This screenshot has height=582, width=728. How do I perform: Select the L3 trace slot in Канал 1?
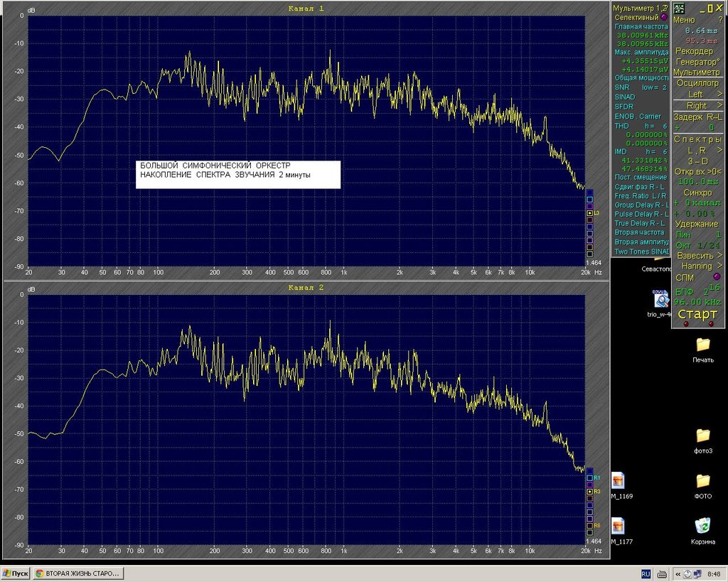589,212
